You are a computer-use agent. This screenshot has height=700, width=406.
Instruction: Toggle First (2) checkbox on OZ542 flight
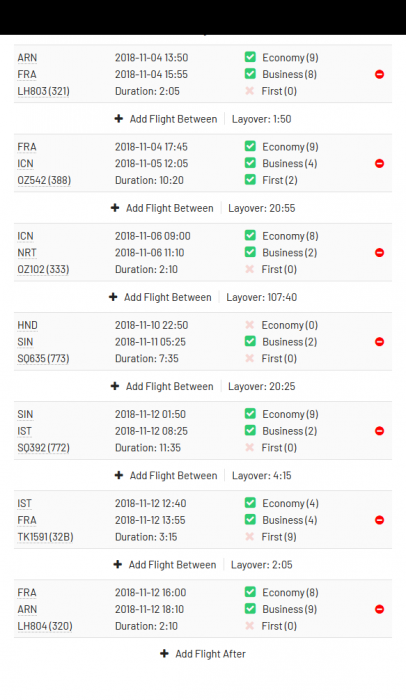250,180
